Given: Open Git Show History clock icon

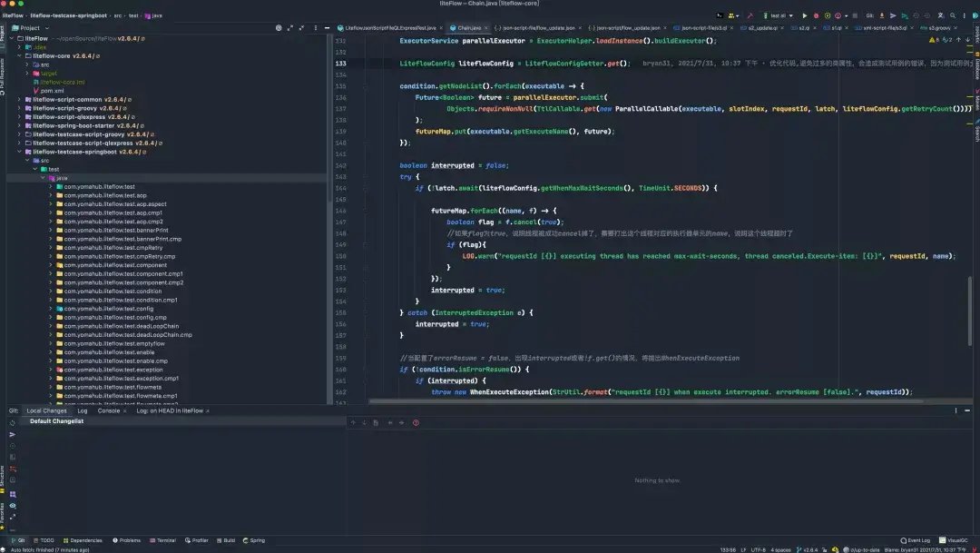Looking at the screenshot, I should (x=916, y=15).
